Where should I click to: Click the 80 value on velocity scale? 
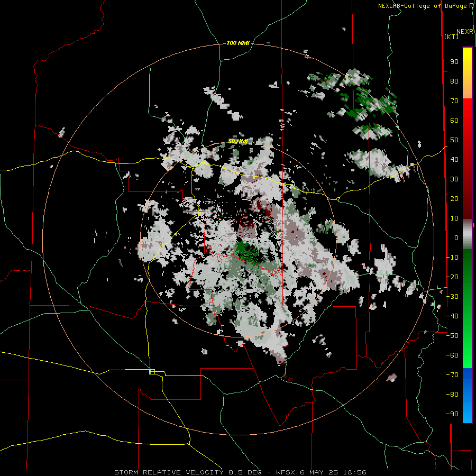(x=454, y=81)
